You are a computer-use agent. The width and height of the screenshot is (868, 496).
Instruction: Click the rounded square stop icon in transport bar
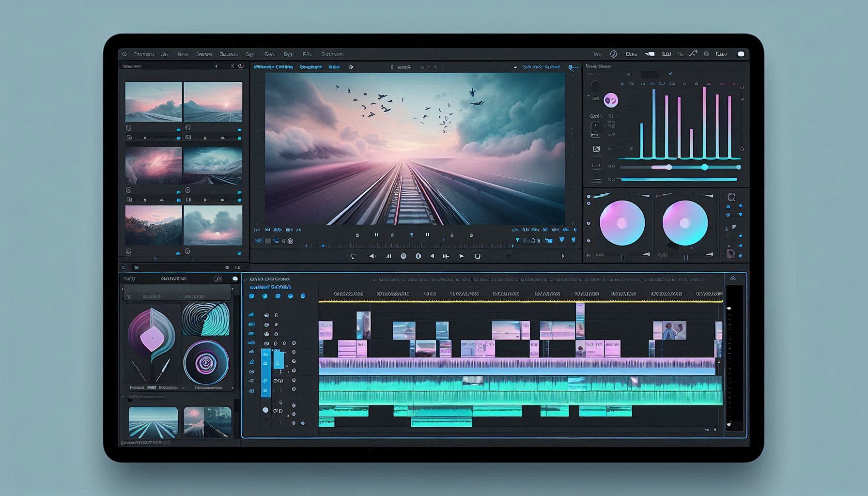click(477, 256)
